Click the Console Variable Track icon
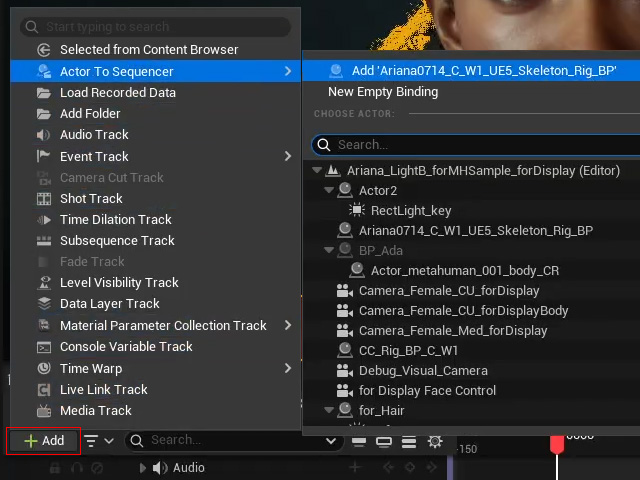640x480 pixels. click(44, 347)
